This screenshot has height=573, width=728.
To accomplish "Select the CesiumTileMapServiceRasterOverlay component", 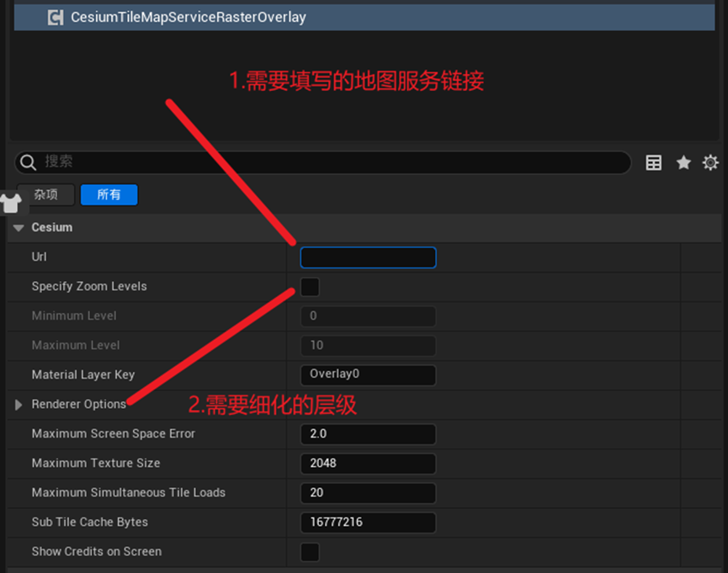I will click(x=364, y=18).
